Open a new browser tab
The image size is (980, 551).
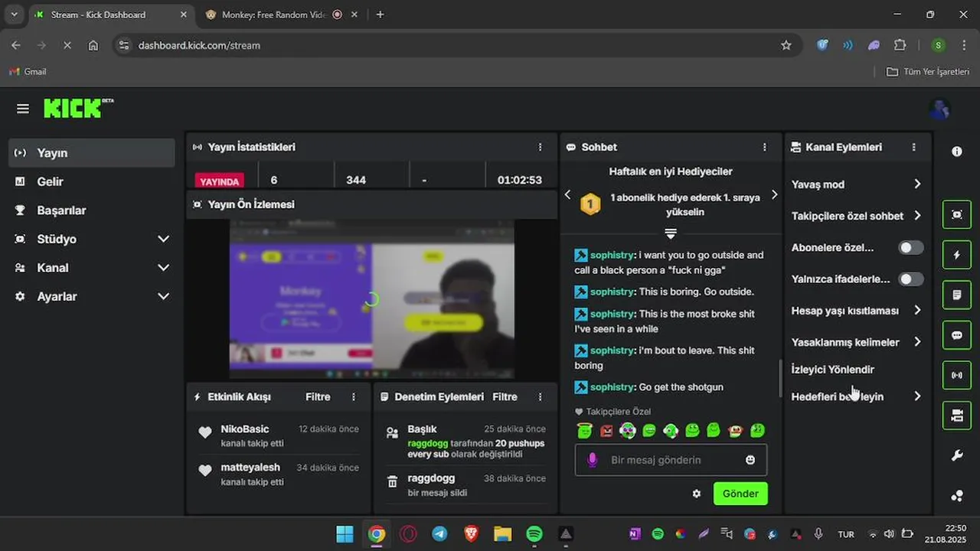click(x=380, y=15)
